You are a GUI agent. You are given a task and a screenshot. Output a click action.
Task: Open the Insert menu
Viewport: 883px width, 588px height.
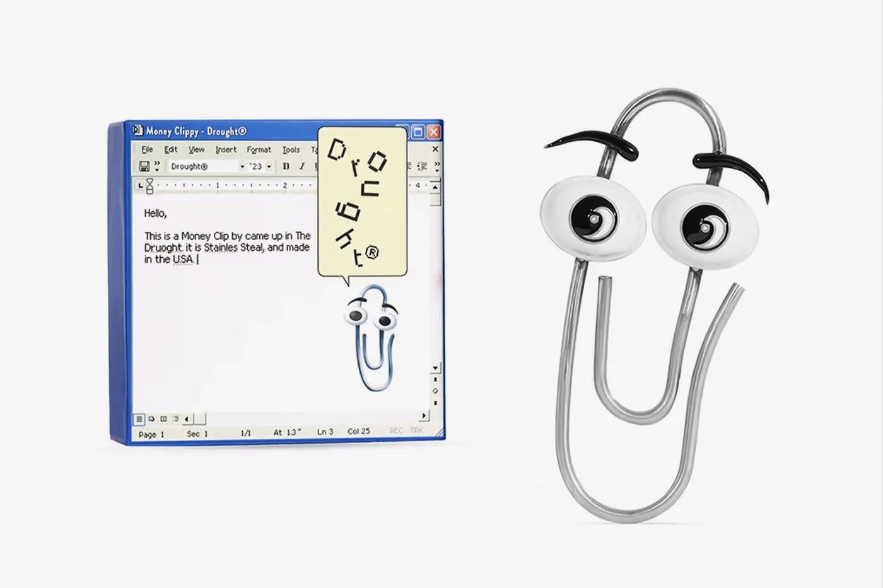226,149
